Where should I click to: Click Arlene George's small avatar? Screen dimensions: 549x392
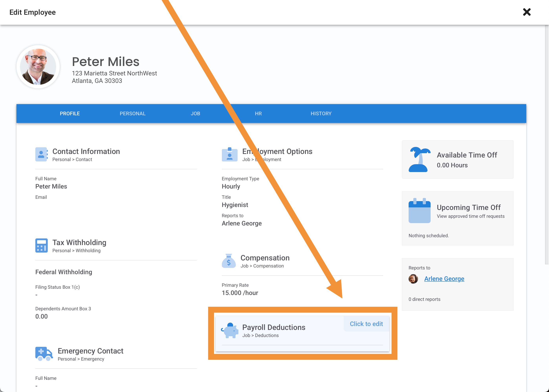click(x=413, y=279)
